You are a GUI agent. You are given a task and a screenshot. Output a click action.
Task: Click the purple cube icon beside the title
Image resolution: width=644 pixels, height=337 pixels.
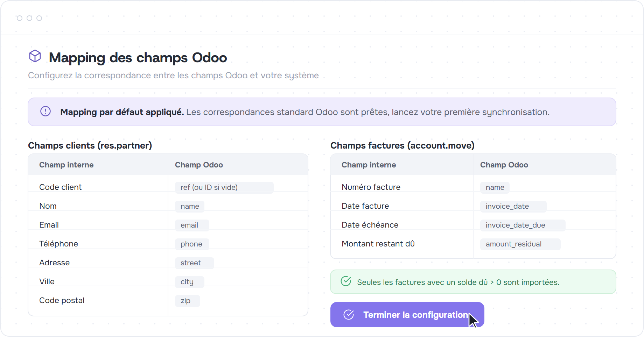(35, 56)
